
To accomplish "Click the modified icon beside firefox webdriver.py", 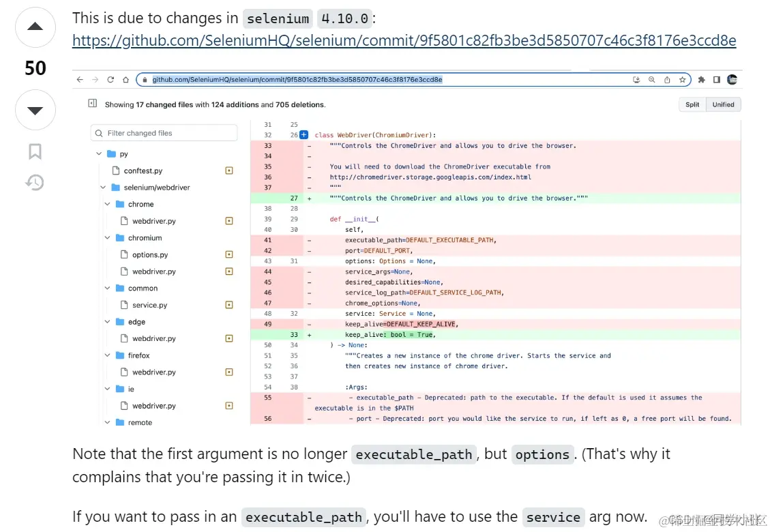I will click(229, 372).
